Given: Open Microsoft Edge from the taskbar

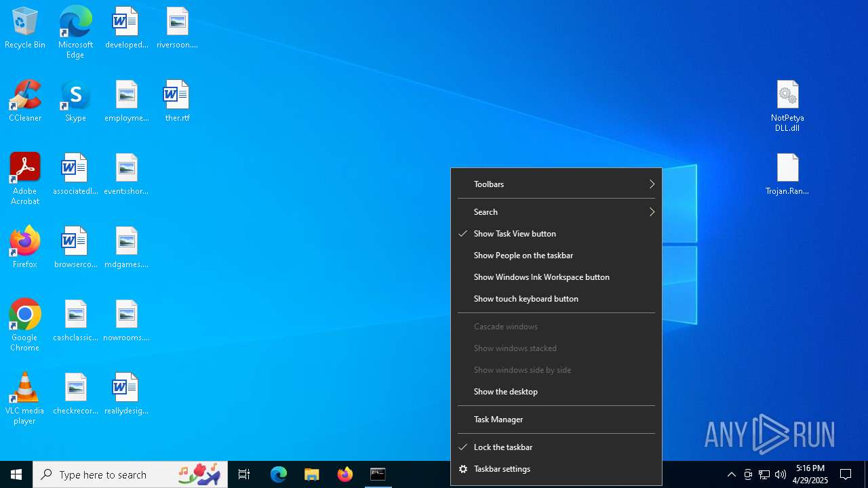Looking at the screenshot, I should (279, 474).
